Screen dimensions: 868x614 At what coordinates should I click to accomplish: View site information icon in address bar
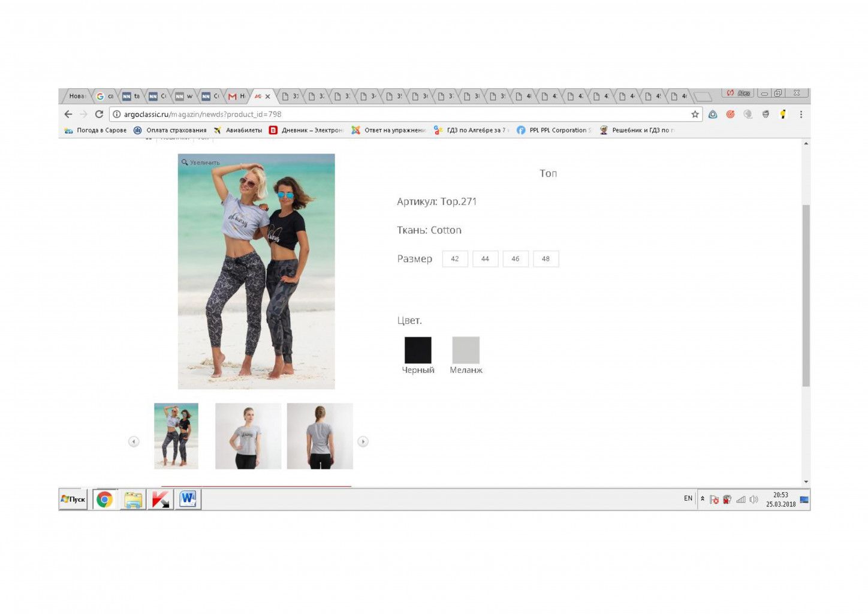click(x=117, y=114)
